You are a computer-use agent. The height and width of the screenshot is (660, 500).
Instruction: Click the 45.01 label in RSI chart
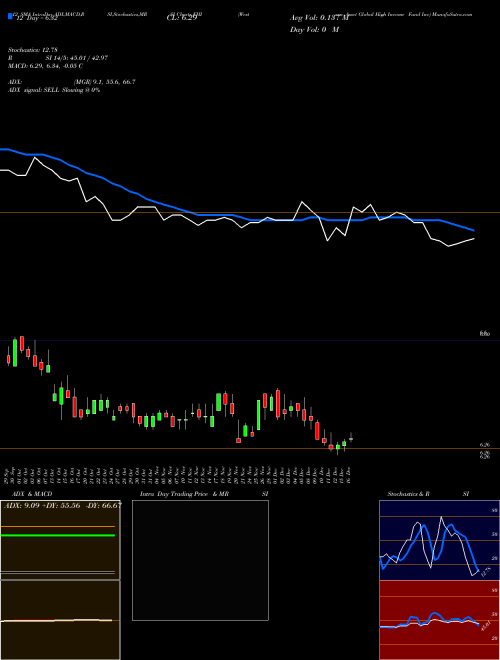click(x=485, y=626)
